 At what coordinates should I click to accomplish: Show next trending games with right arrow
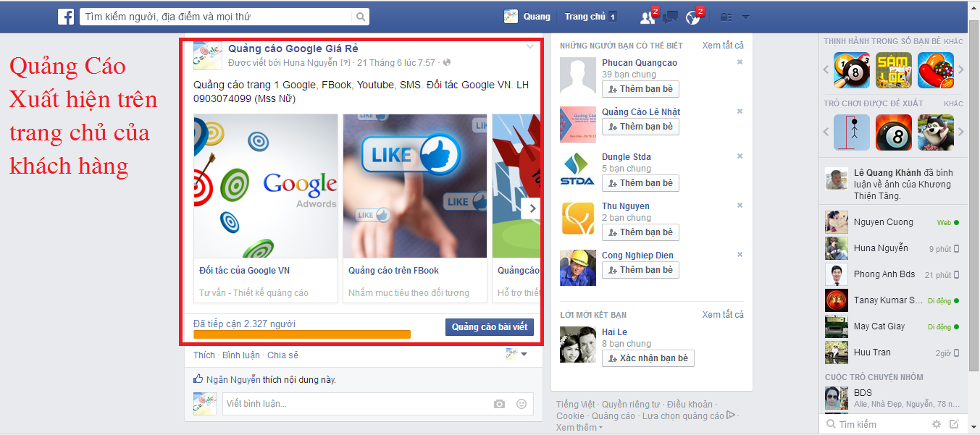pyautogui.click(x=961, y=70)
